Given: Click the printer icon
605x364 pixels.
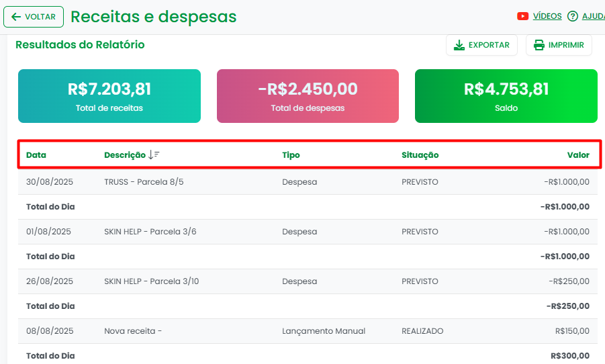Looking at the screenshot, I should click(539, 45).
